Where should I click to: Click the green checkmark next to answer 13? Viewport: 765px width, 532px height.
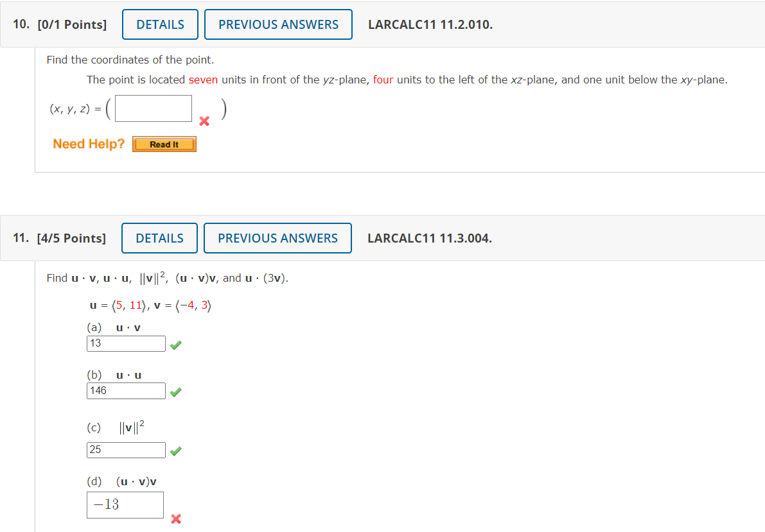[175, 345]
